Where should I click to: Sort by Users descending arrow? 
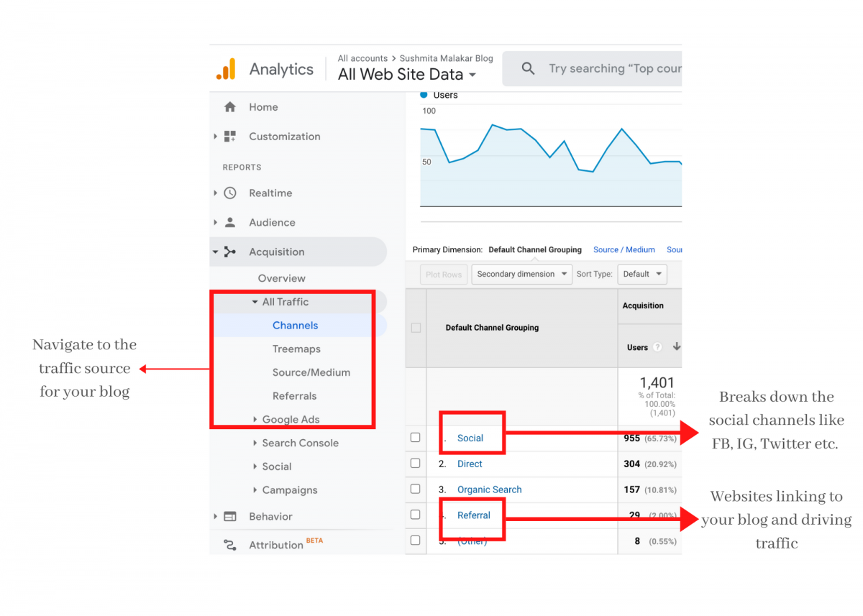(x=676, y=346)
